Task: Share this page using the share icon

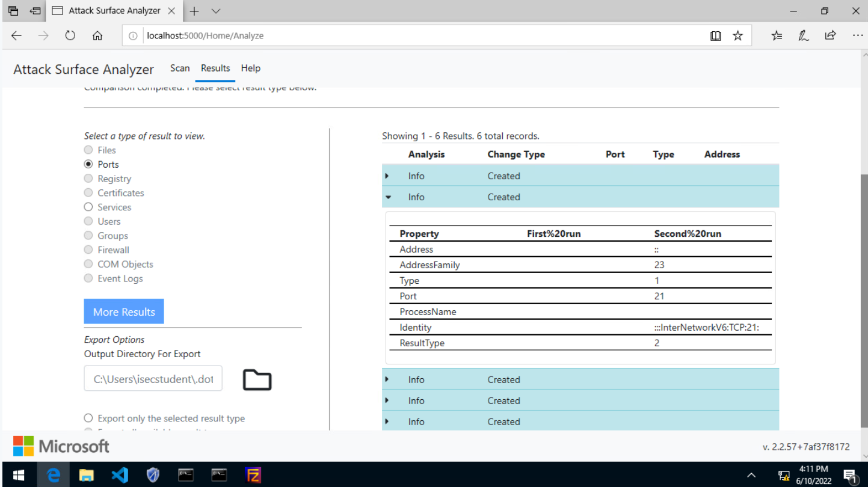Action: pyautogui.click(x=830, y=35)
